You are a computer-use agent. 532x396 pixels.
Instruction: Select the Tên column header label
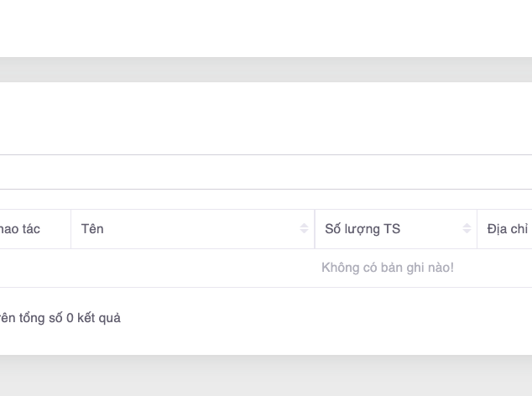tap(92, 229)
